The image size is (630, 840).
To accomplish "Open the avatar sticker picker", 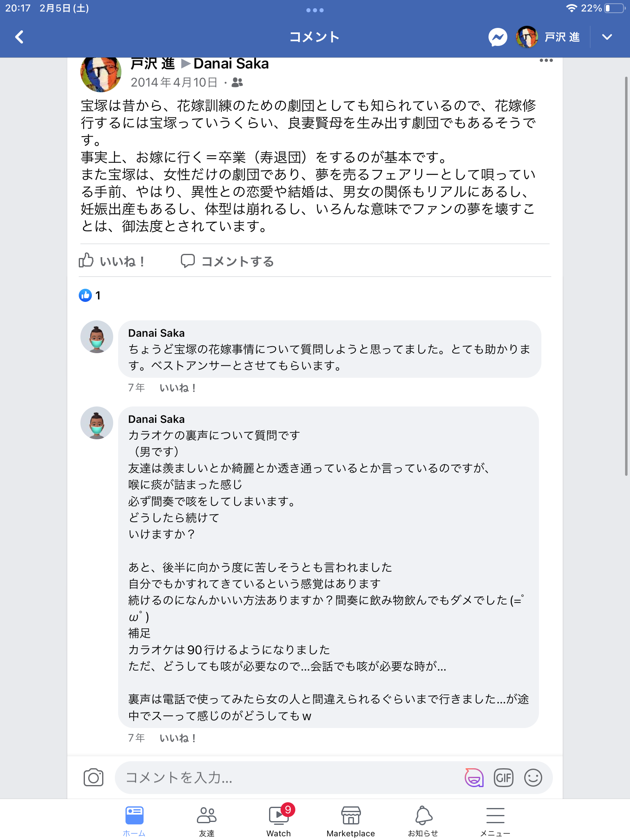I will tap(474, 778).
